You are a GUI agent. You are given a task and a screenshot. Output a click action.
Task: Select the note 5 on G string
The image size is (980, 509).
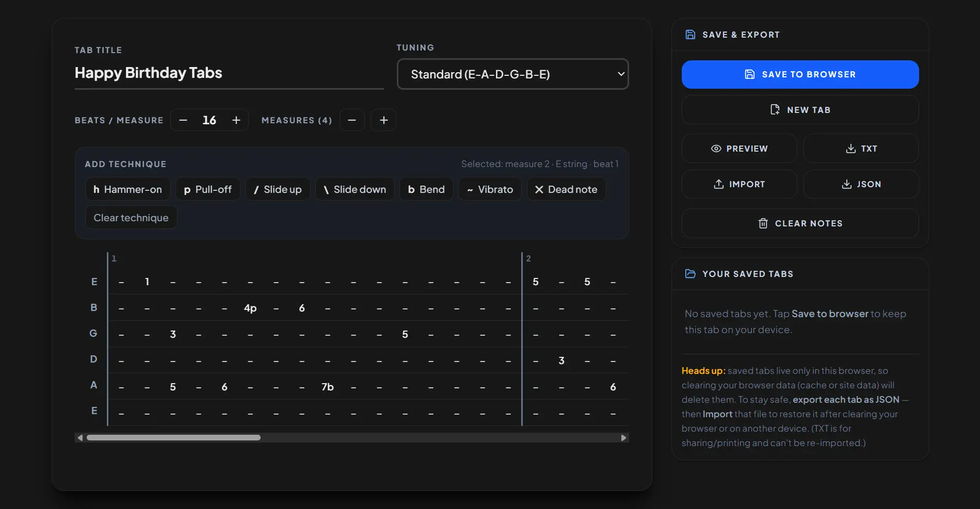pos(405,334)
